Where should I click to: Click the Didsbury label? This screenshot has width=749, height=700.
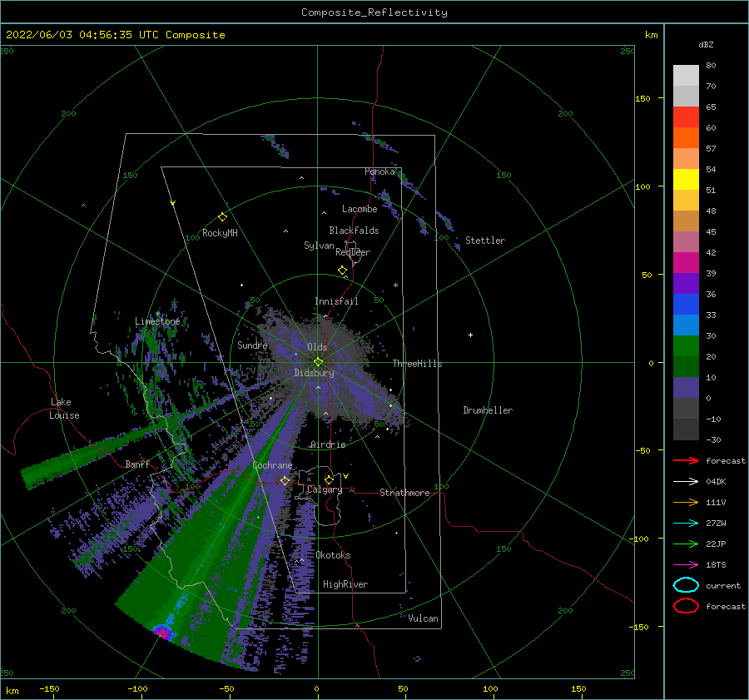(315, 373)
